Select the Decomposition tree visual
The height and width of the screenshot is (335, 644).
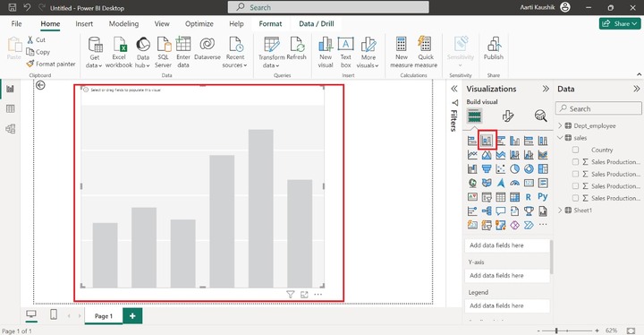pos(487,211)
